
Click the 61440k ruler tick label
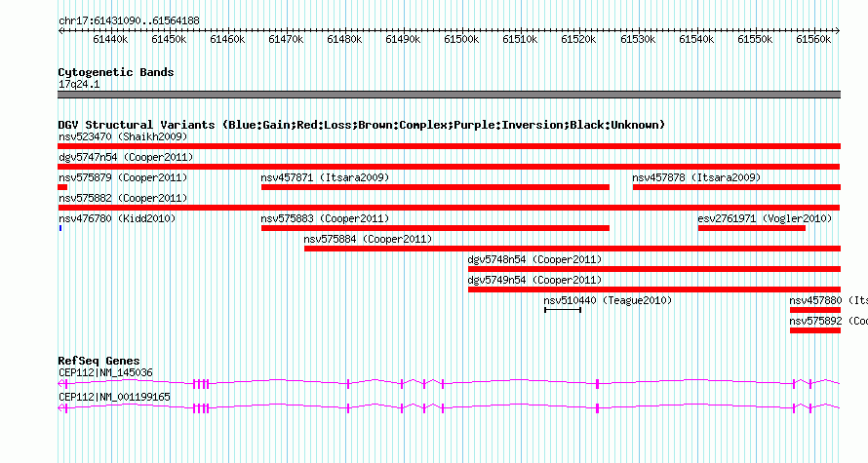[110, 39]
